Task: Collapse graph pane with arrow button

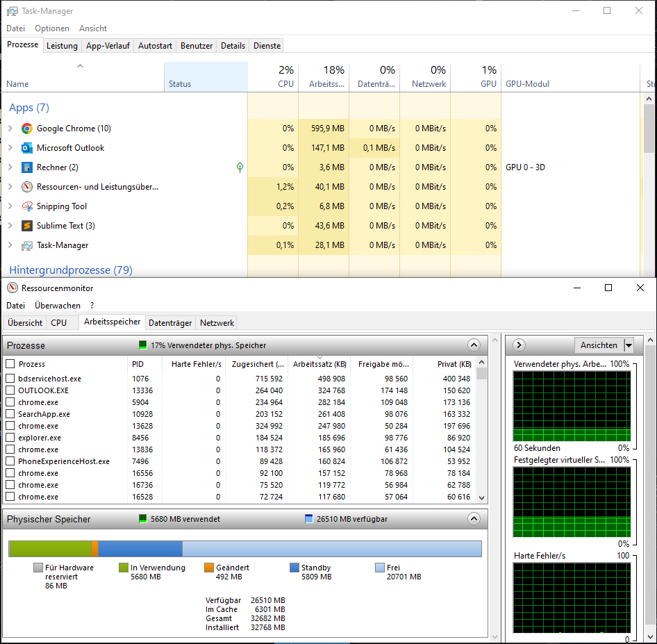Action: click(x=519, y=345)
